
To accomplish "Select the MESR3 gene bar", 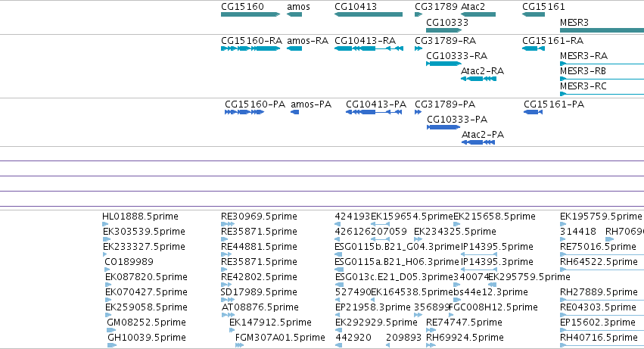I will click(602, 30).
